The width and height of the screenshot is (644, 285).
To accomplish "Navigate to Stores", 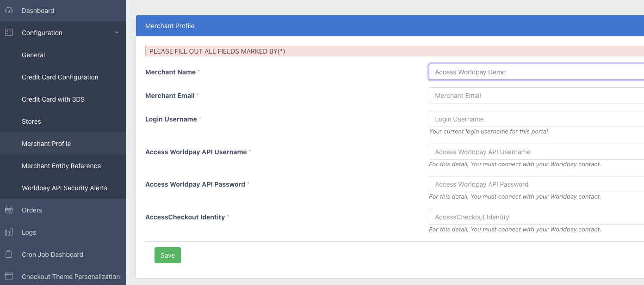I will 31,121.
